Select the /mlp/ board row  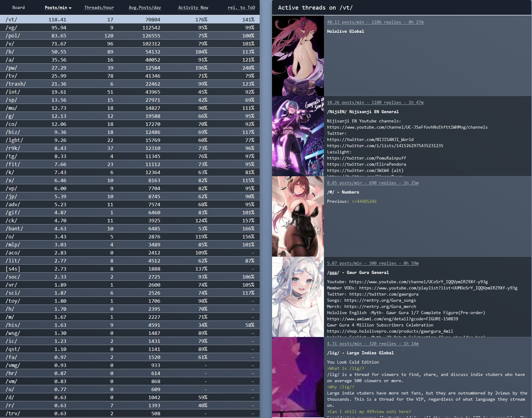[x=130, y=245]
